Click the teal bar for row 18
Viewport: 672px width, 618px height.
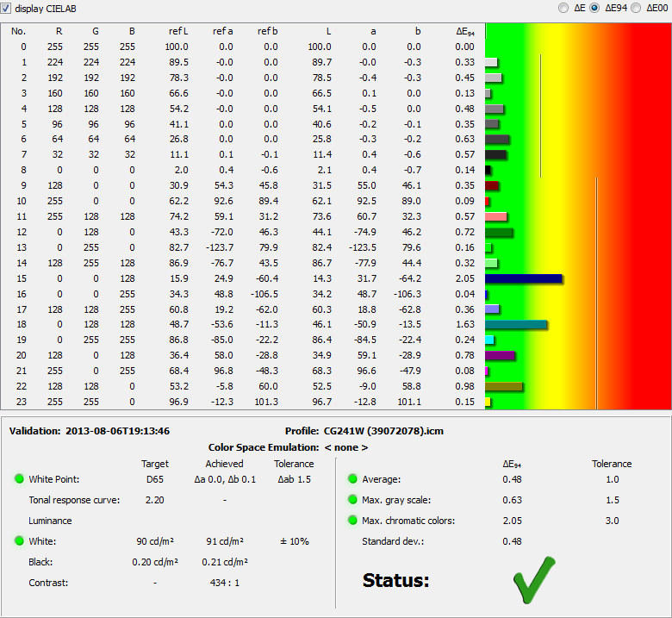tap(516, 325)
